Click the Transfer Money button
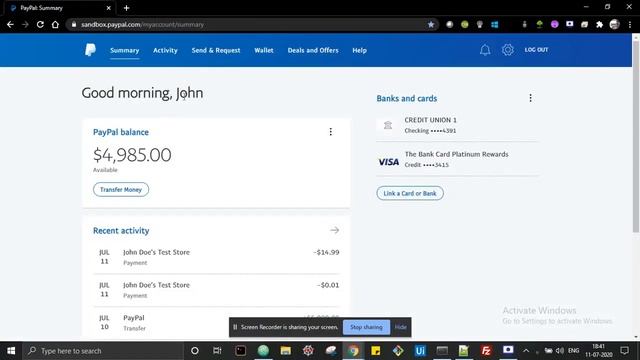This screenshot has width=640, height=360. pyautogui.click(x=121, y=189)
